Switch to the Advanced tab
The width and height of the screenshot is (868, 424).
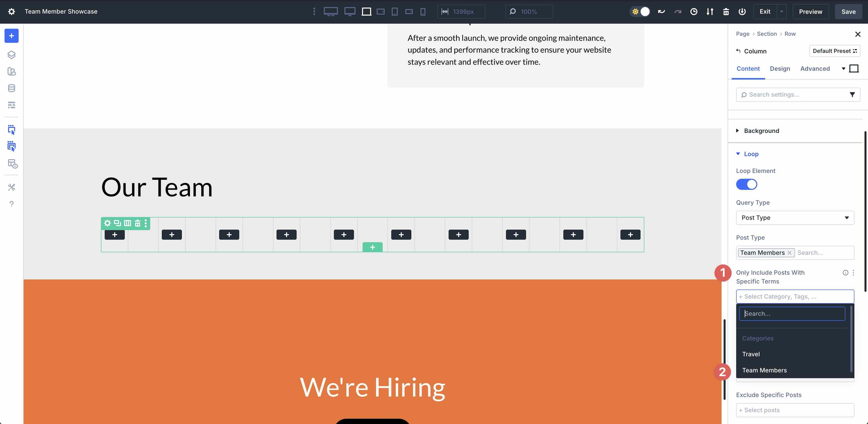815,68
